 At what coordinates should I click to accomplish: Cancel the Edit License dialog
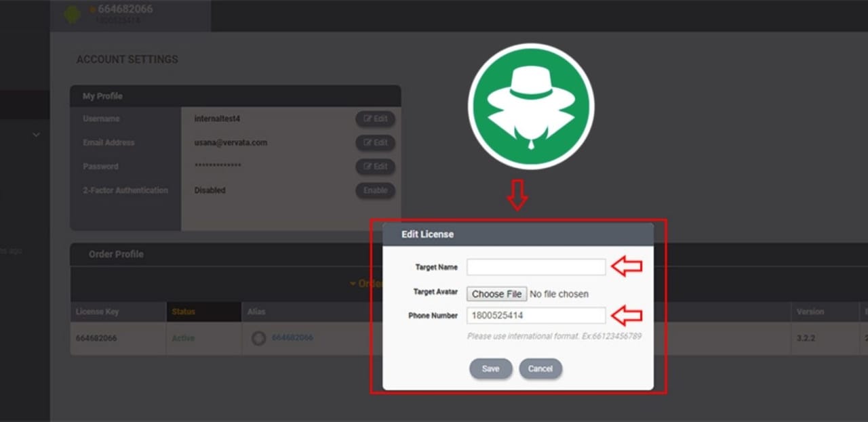(x=540, y=368)
